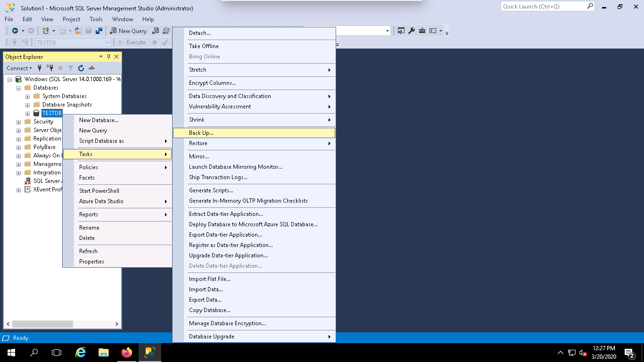Open the Database Upgrade submenu

(254, 337)
